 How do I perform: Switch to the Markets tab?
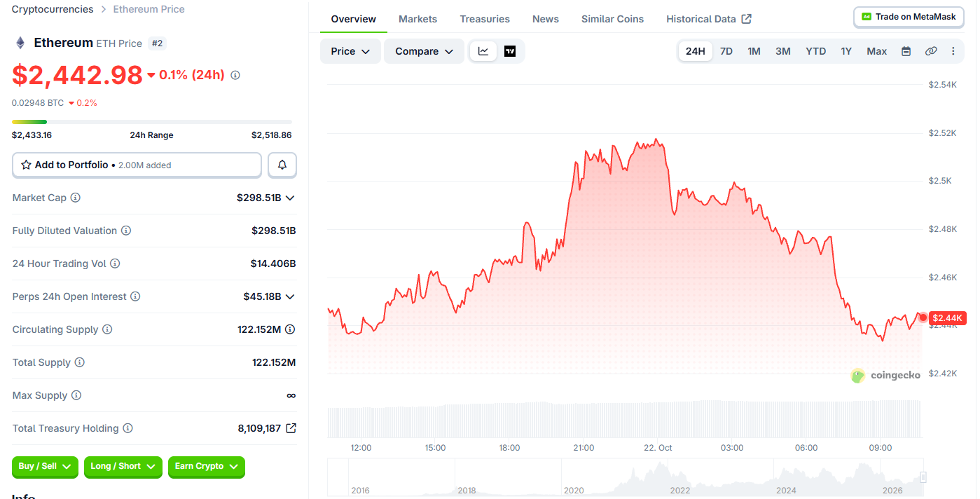pyautogui.click(x=417, y=19)
